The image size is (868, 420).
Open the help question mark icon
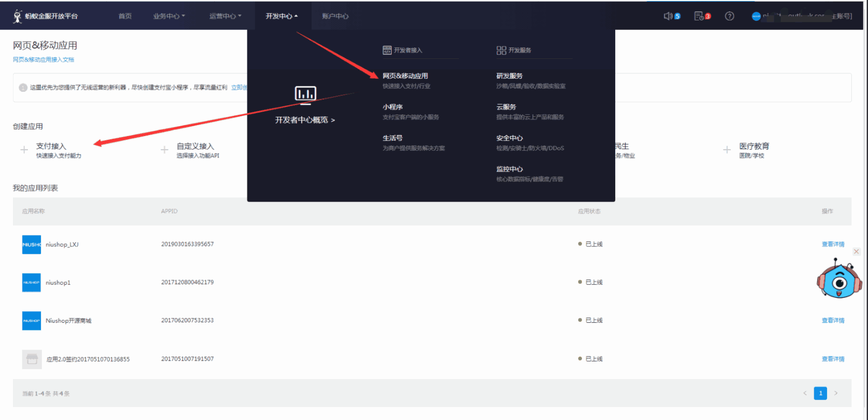729,16
